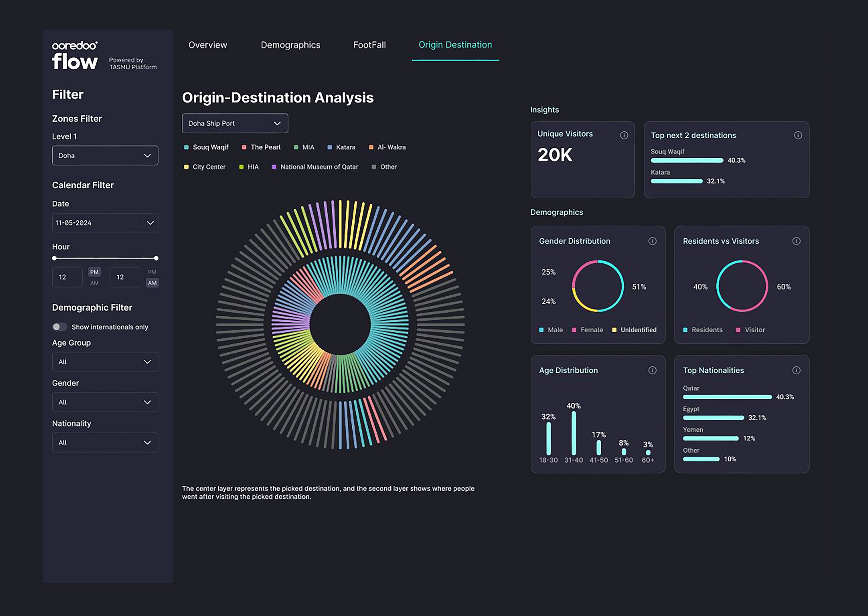Toggle the Souq Waqif legend item

coord(206,147)
